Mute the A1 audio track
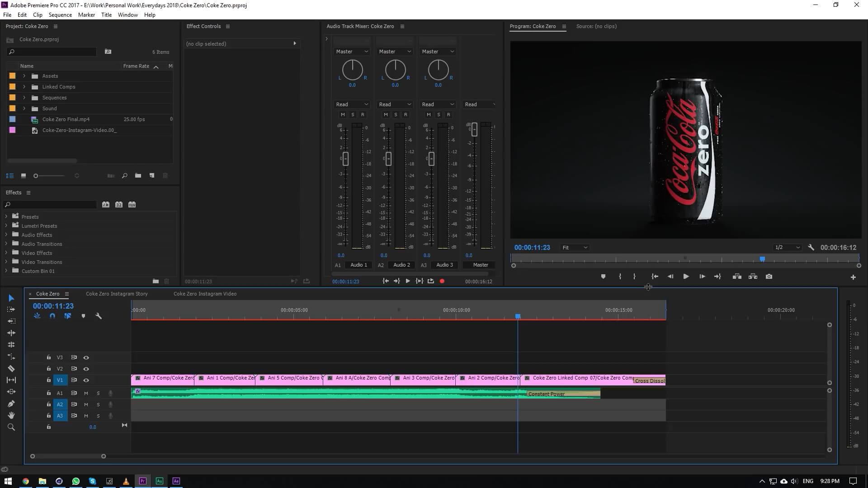868x488 pixels. 86,393
